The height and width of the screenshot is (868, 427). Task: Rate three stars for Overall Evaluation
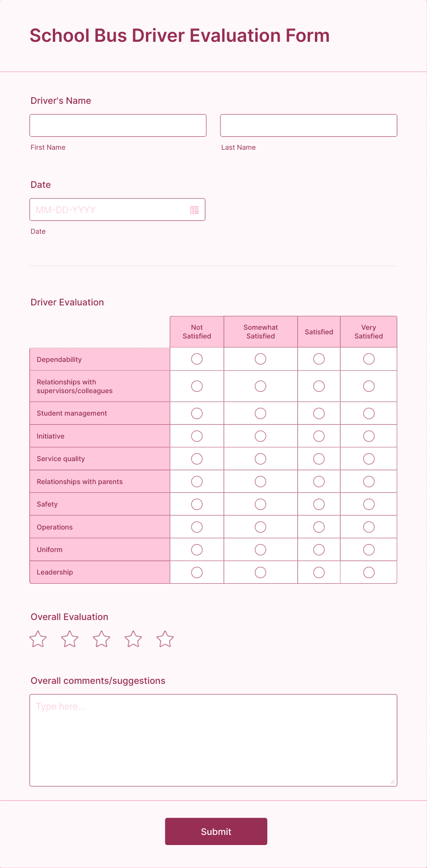point(101,639)
